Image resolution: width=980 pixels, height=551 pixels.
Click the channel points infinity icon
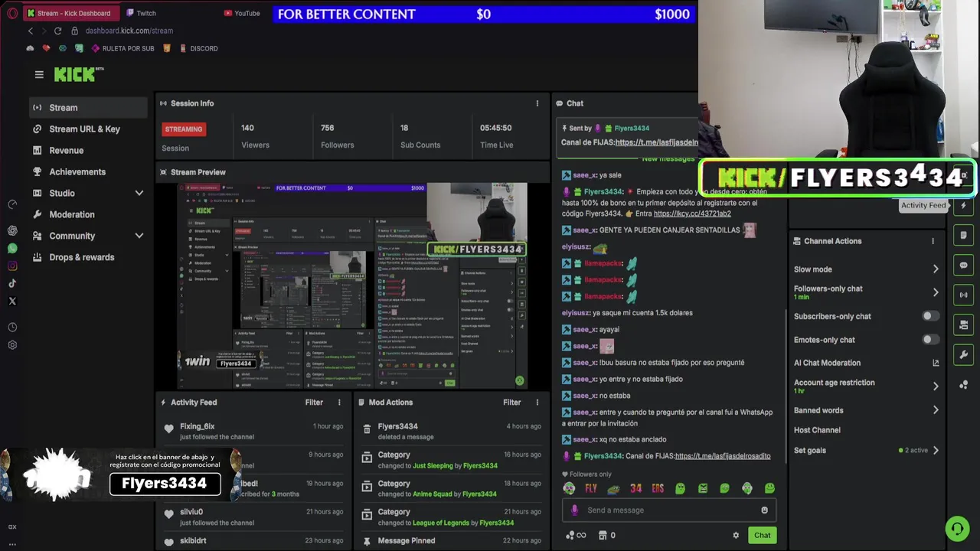click(x=575, y=535)
